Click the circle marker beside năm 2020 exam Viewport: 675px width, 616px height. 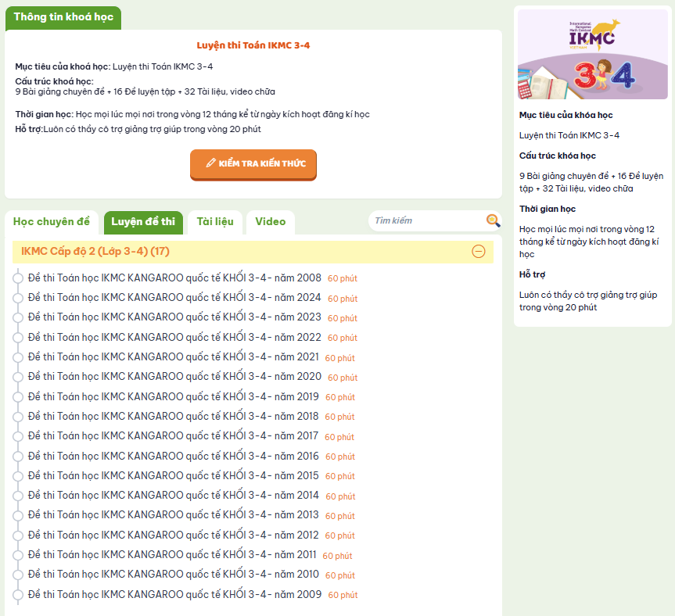(x=18, y=377)
